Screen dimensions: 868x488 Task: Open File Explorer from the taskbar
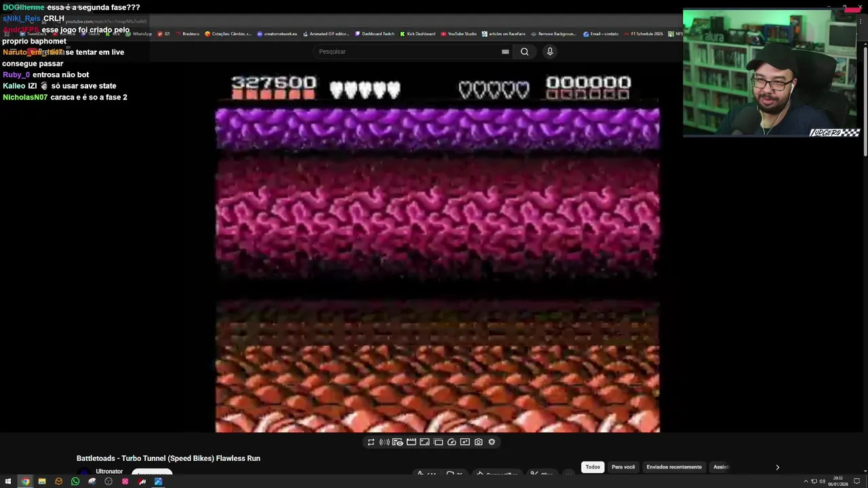tap(41, 481)
